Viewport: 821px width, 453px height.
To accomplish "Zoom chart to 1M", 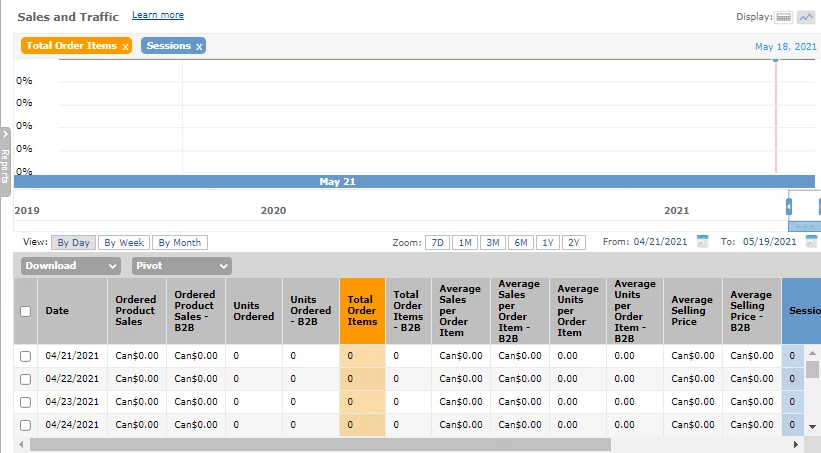I will [465, 242].
